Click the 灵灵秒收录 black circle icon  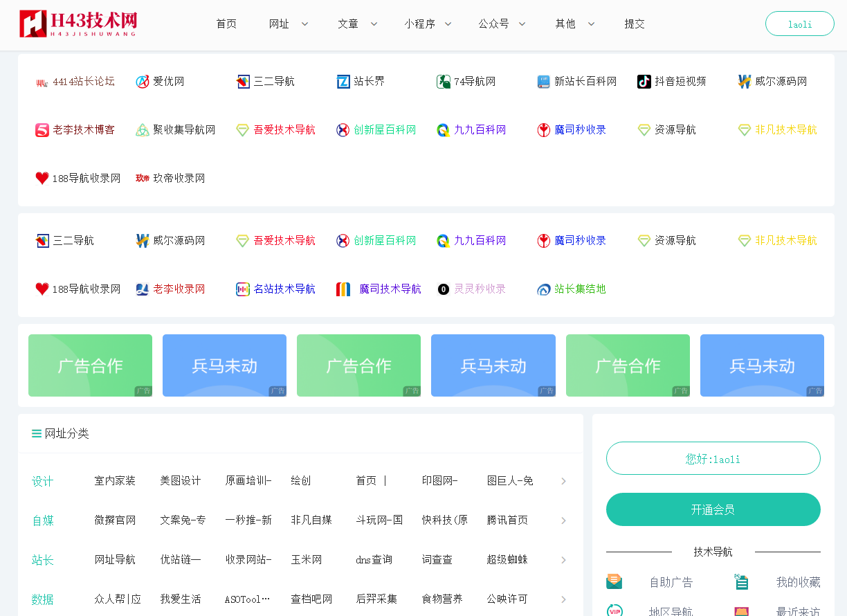444,289
